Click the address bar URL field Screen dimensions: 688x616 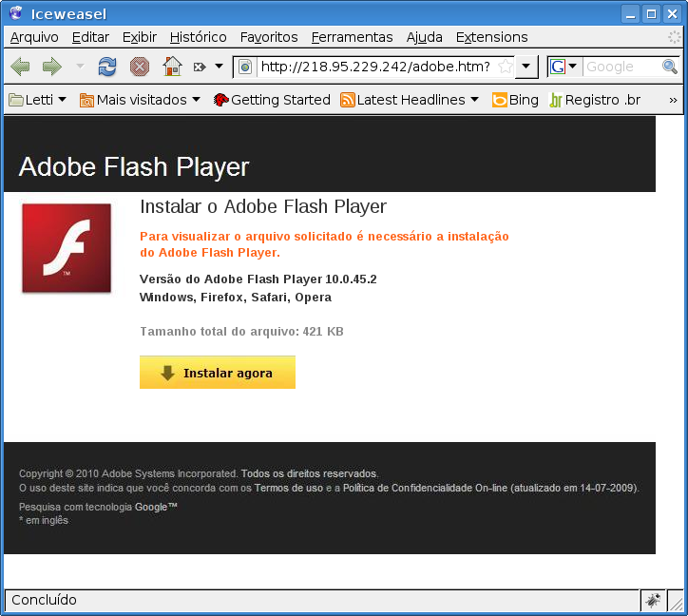[375, 67]
